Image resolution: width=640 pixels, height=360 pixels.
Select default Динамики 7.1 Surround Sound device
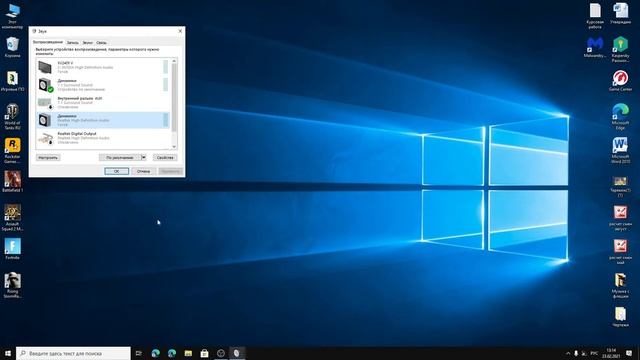point(102,85)
